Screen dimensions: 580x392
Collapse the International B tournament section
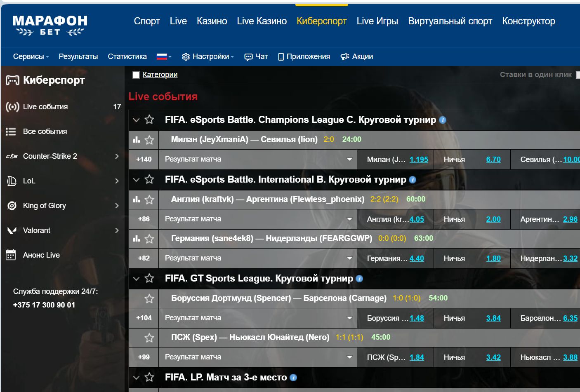tap(137, 180)
